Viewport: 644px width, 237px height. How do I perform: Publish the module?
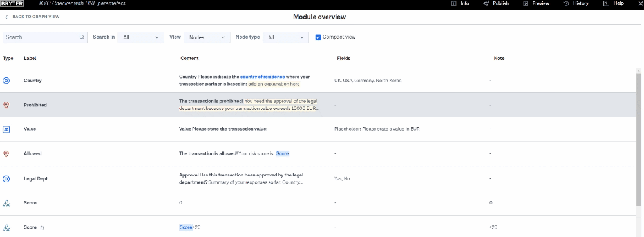496,3
